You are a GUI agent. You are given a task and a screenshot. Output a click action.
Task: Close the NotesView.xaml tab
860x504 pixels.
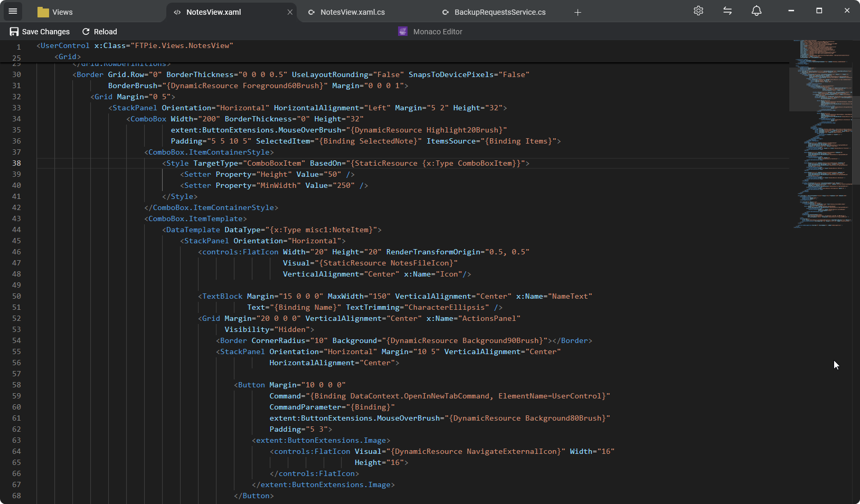pos(290,12)
